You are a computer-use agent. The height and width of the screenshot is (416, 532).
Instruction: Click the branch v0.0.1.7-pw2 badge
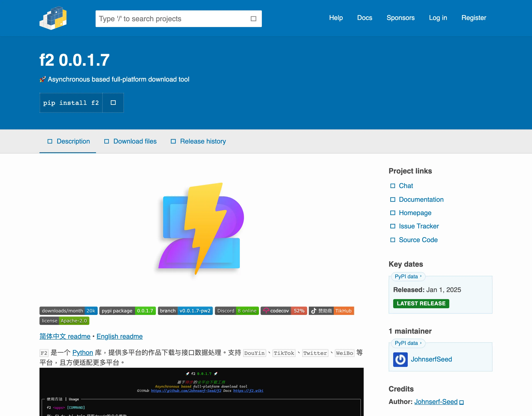(185, 311)
